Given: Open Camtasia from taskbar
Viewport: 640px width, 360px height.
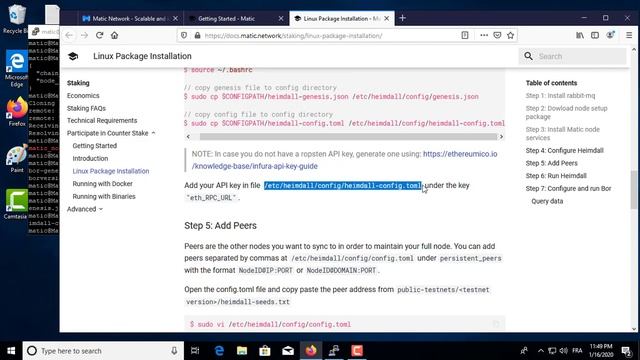Looking at the screenshot, I should 357,351.
